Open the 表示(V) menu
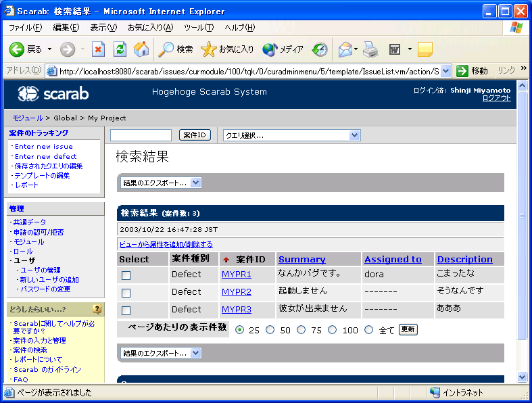Screen dimensions: 532x403 [x=103, y=28]
